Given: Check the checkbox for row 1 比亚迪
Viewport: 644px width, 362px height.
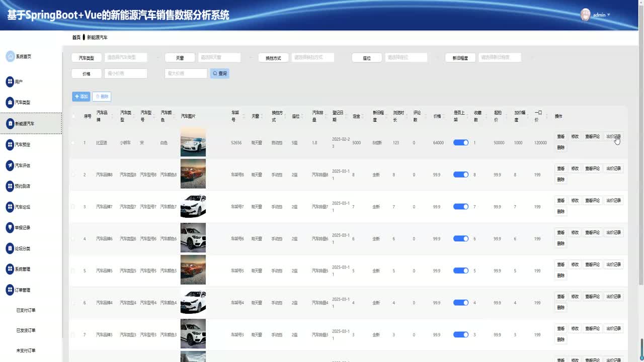Looking at the screenshot, I should tap(73, 143).
